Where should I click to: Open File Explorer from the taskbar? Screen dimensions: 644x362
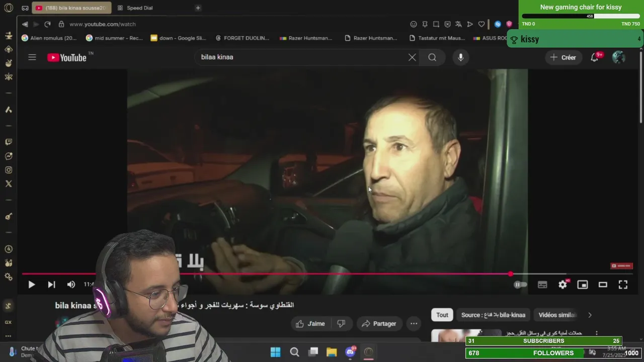[x=332, y=352]
